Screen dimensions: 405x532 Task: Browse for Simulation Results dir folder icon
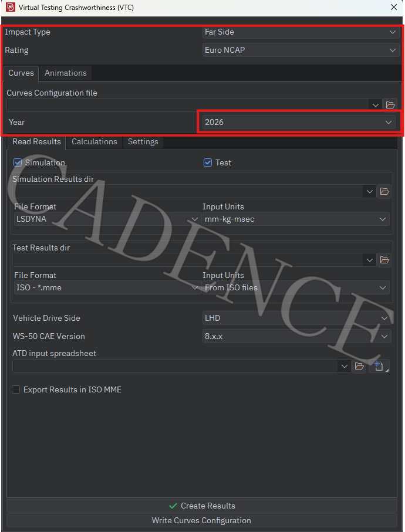(x=384, y=191)
